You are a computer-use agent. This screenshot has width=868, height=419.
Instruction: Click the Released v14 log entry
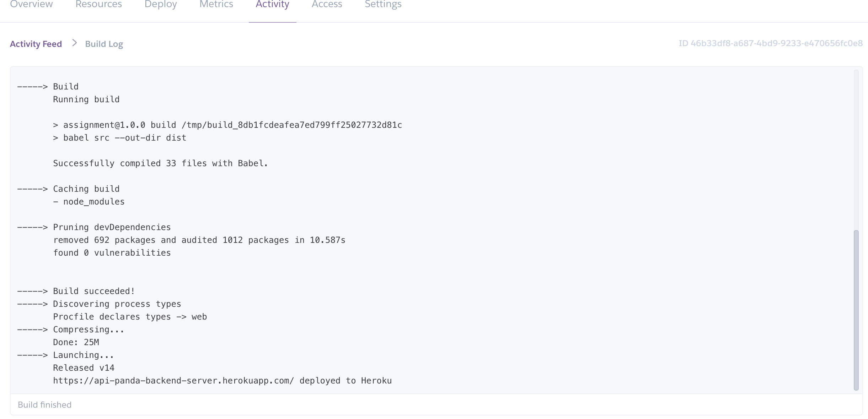coord(84,368)
